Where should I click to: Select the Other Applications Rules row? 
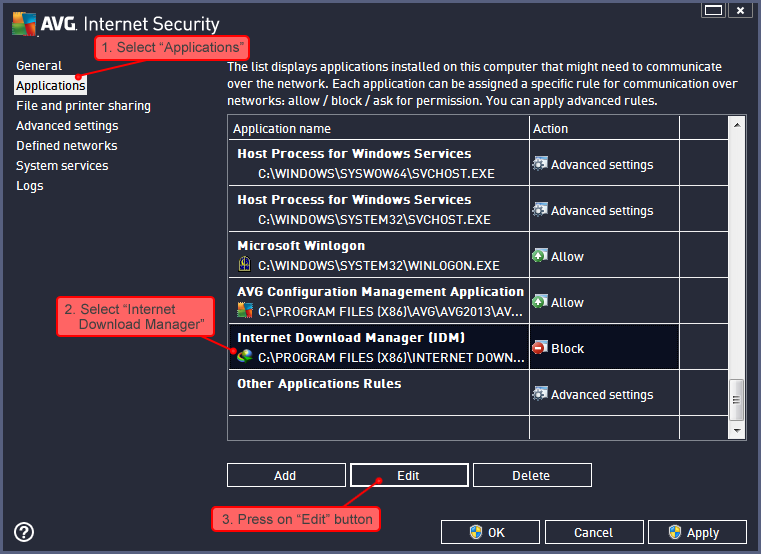pos(478,394)
